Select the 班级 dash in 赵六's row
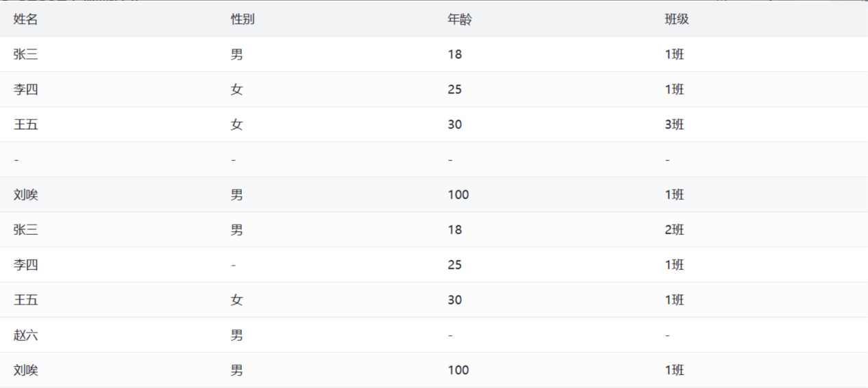 coord(667,335)
